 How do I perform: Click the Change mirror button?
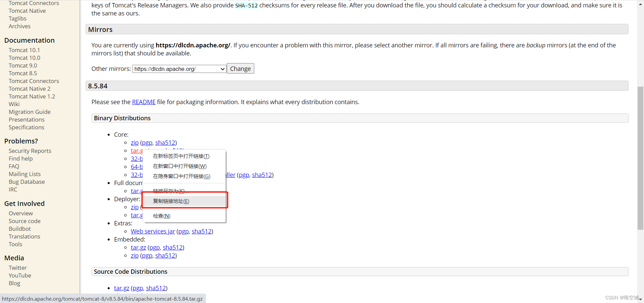click(x=240, y=69)
